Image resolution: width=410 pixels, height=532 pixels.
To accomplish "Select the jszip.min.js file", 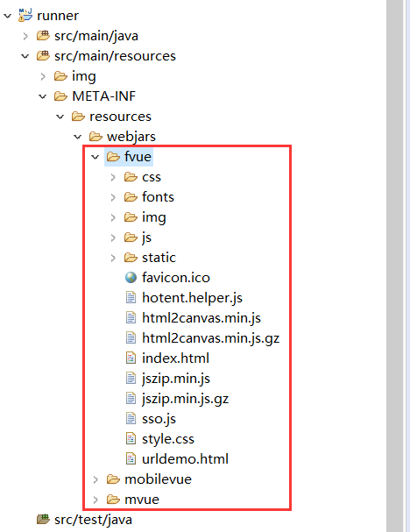I will tap(176, 379).
